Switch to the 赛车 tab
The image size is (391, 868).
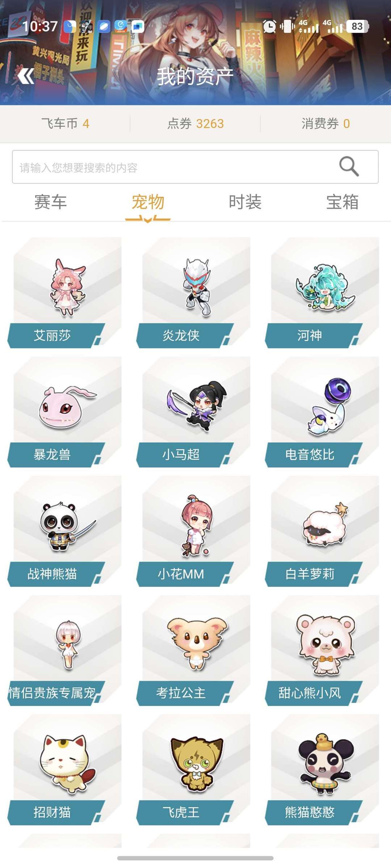(50, 202)
